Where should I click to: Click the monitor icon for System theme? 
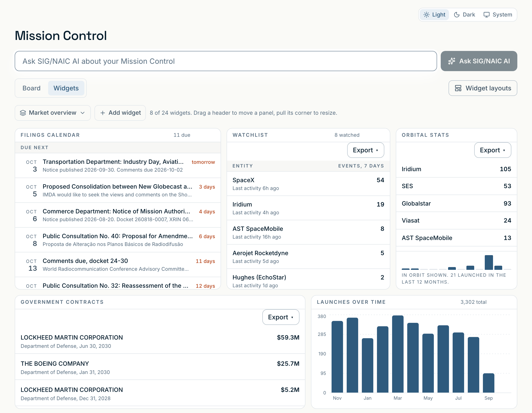pyautogui.click(x=486, y=15)
